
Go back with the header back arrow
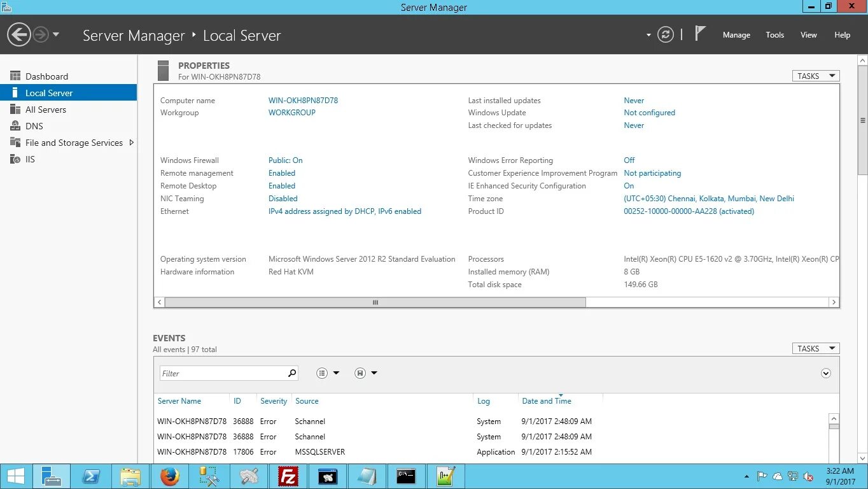(x=19, y=34)
